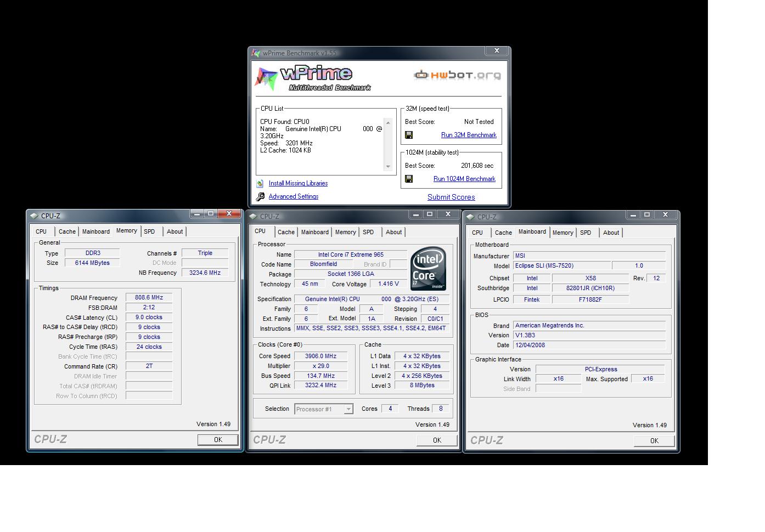The image size is (765, 532).
Task: Click OK in the CPU-Z Mainboard window
Action: pyautogui.click(x=654, y=440)
